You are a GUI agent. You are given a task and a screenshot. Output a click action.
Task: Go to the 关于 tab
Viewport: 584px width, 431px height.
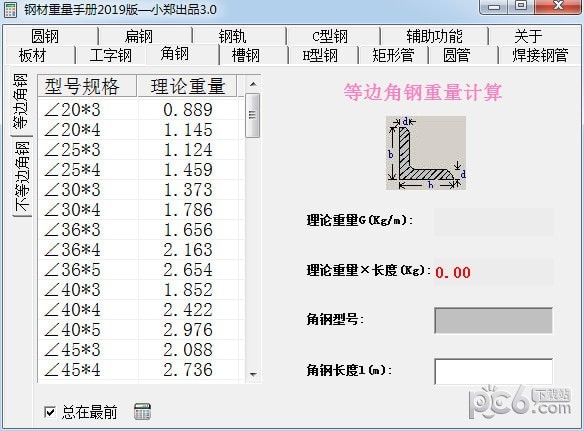pyautogui.click(x=528, y=37)
